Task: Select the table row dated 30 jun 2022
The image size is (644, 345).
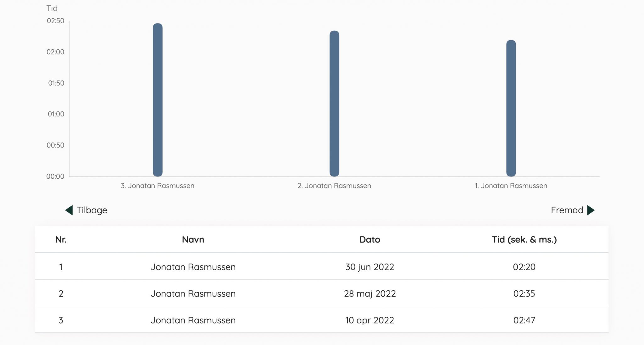Action: click(x=322, y=266)
